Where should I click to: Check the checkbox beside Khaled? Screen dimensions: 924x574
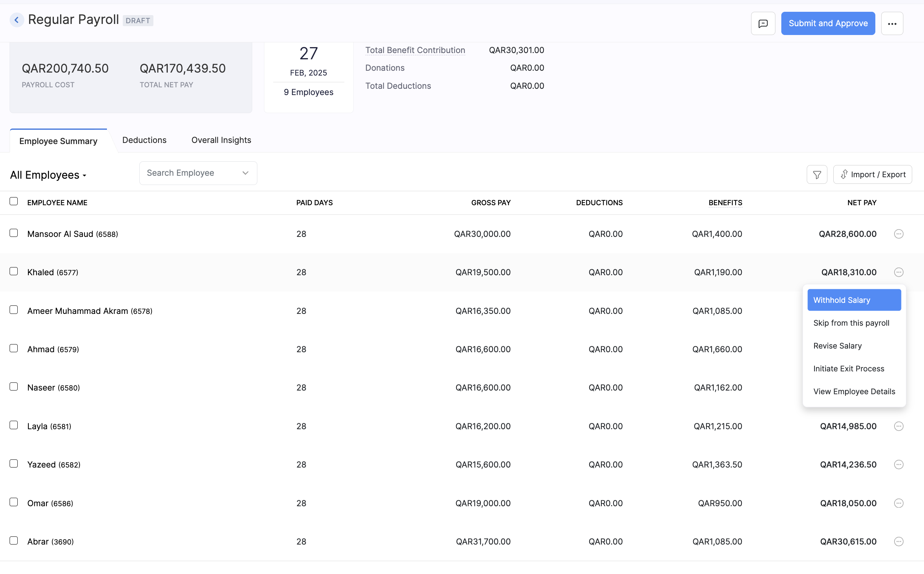(x=14, y=271)
